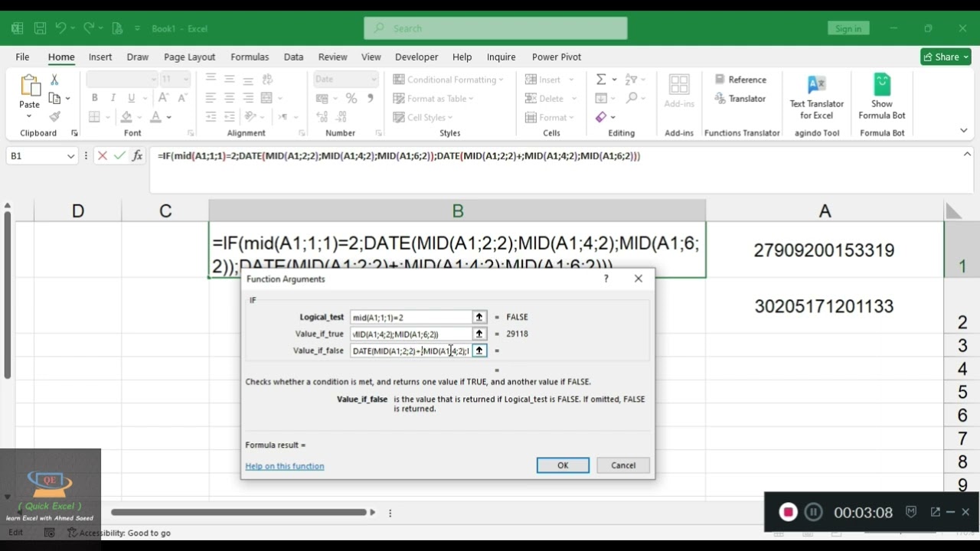Click the Undo arrow icon
The width and height of the screenshot is (980, 551).
coord(60,28)
